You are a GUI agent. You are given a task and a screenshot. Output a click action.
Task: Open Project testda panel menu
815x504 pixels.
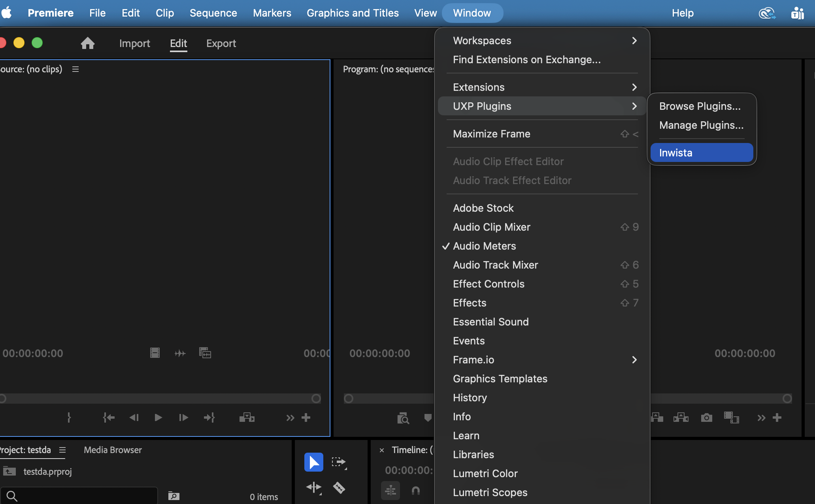62,450
